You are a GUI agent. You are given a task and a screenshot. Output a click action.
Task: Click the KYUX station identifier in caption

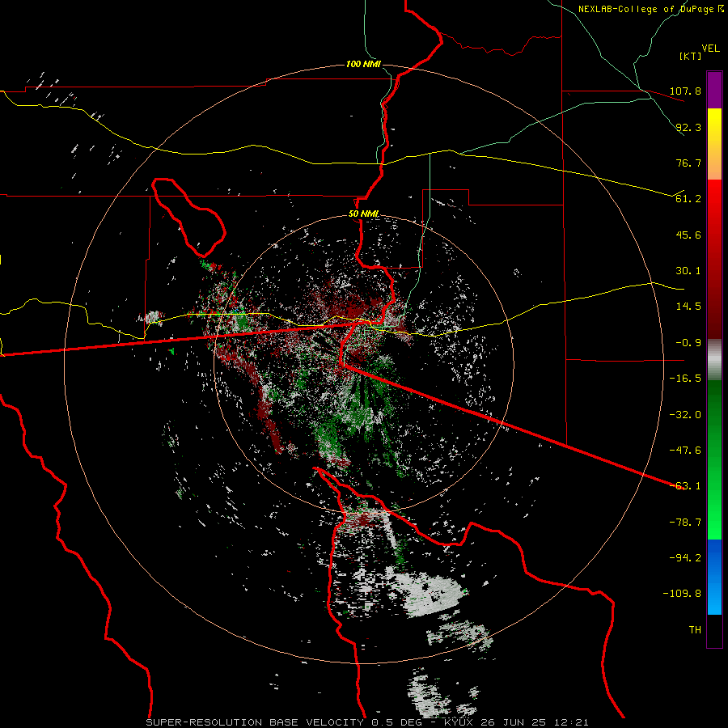pyautogui.click(x=460, y=722)
